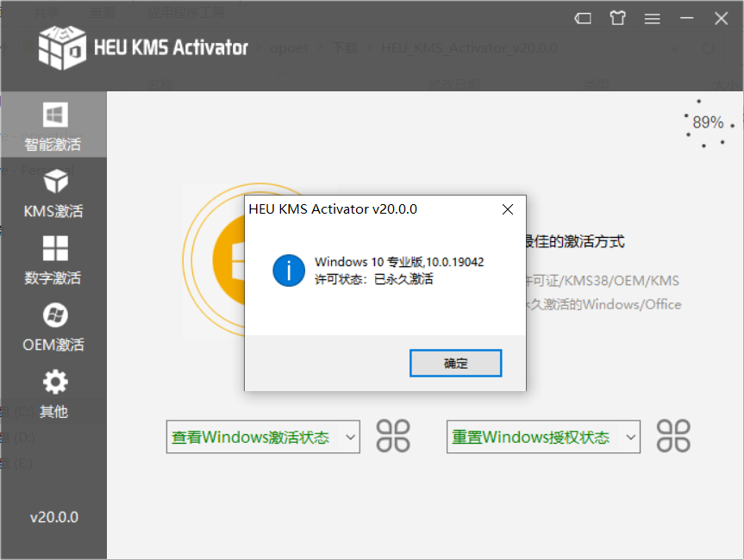Switch to the 数字激活 tab
This screenshot has height=560, width=744.
(53, 260)
